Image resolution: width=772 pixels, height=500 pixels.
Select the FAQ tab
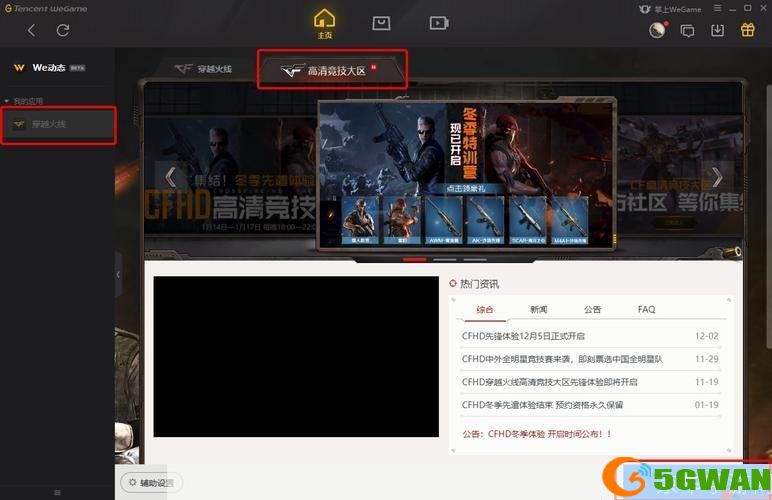tap(646, 310)
